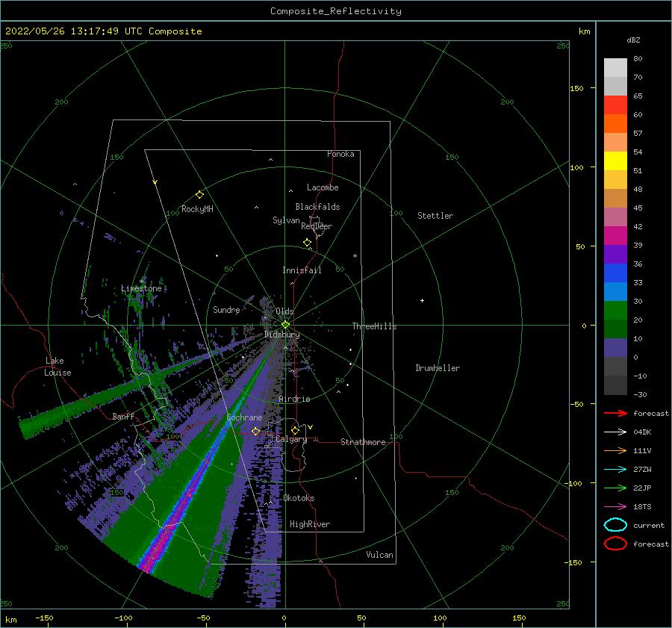The height and width of the screenshot is (628, 672).
Task: Pick the orange 60–57 dBZ swatch
Action: (x=615, y=124)
